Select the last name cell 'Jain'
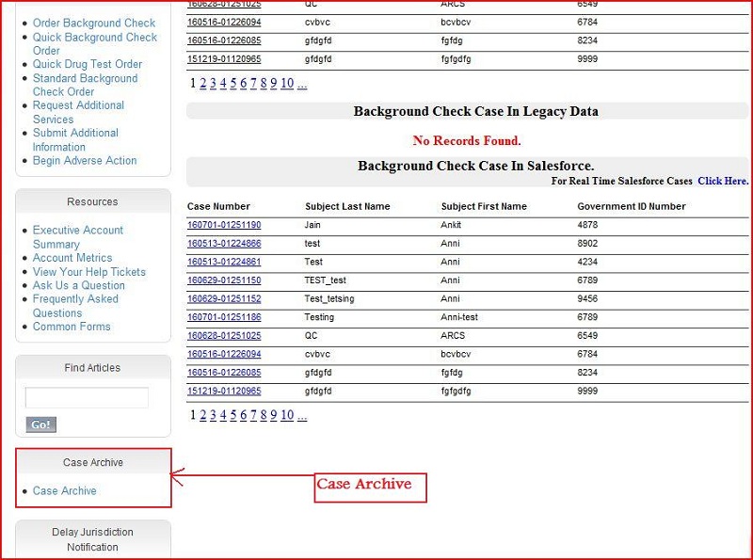This screenshot has height=560, width=753. click(312, 225)
